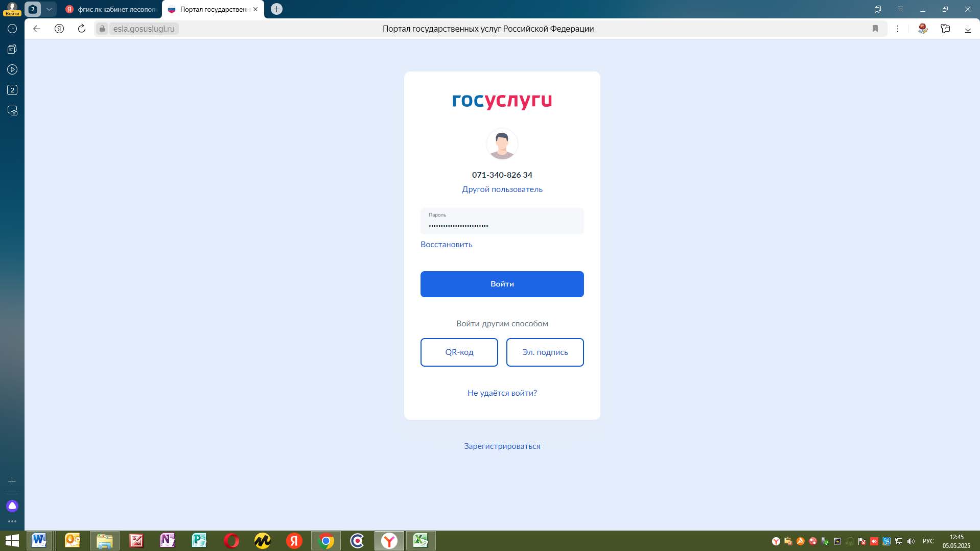Switch to tab фгис лк кабинет лесополь
This screenshot has height=551, width=980.
tap(111, 9)
